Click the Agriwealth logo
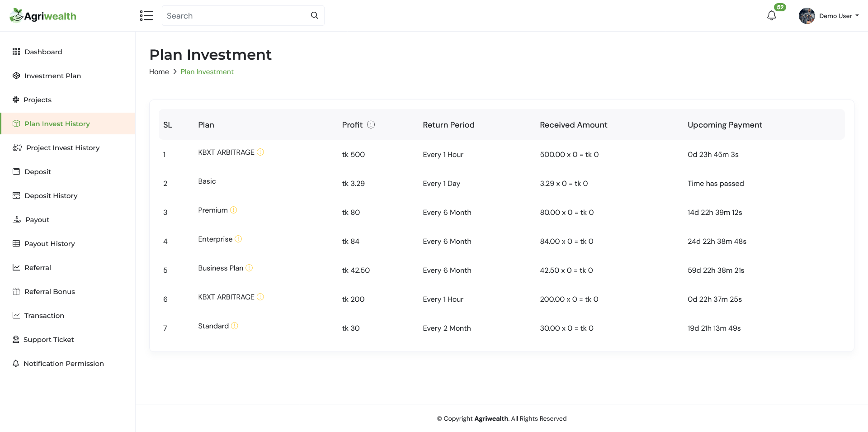This screenshot has height=432, width=868. click(x=43, y=15)
